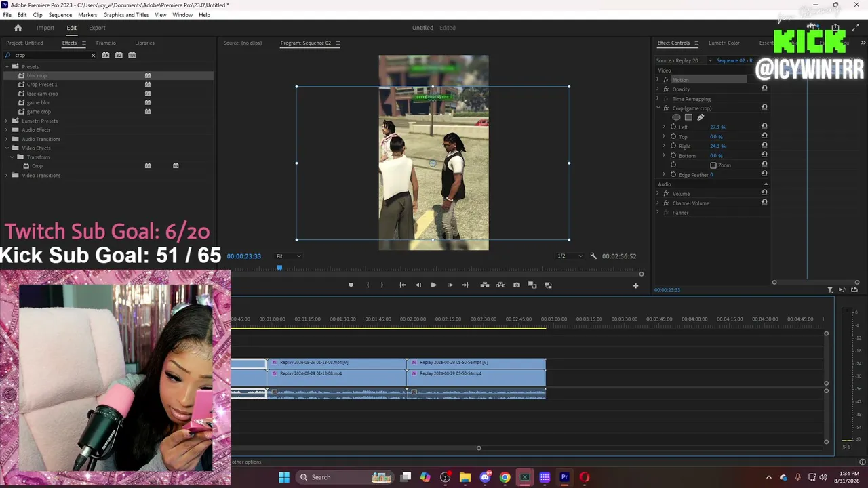Toggle animation stopwatch for Top
Image resolution: width=868 pixels, height=488 pixels.
(673, 136)
